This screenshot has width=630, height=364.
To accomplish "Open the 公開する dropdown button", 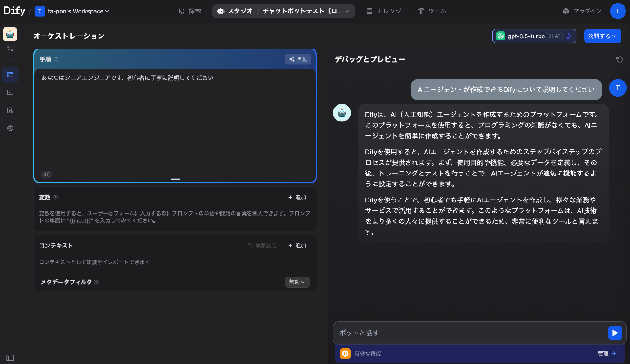I will (x=603, y=36).
